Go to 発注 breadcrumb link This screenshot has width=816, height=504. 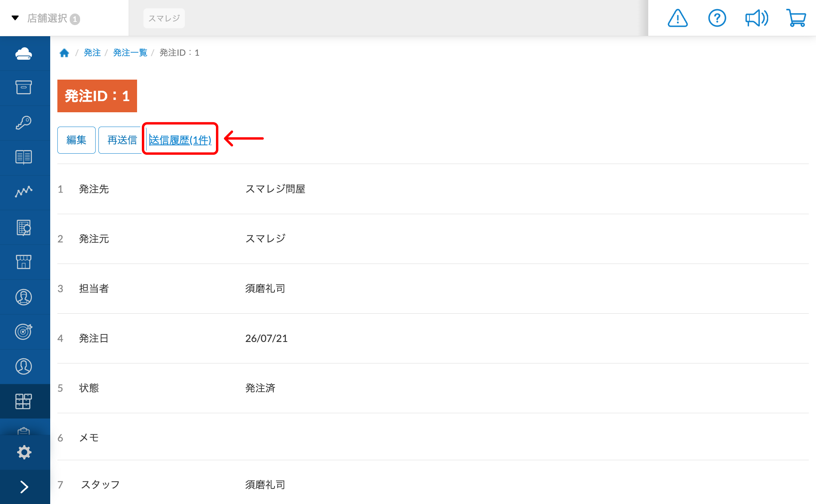pyautogui.click(x=92, y=53)
